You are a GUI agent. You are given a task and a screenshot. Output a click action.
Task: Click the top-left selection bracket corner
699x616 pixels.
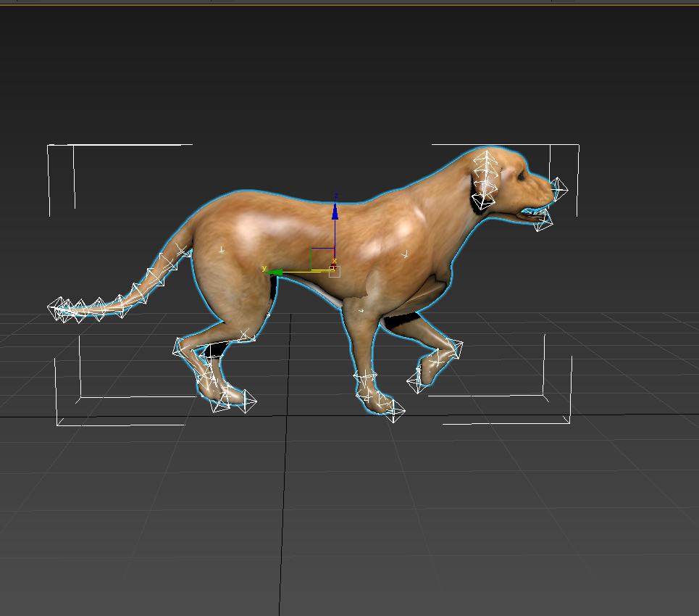pyautogui.click(x=49, y=146)
